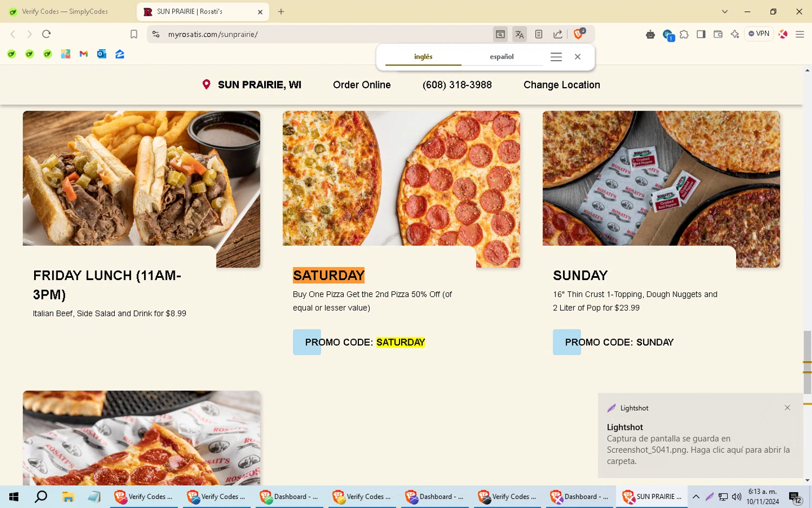Screen dimensions: 812x508
Task: Reload the Rosati's page
Action: pos(47,34)
